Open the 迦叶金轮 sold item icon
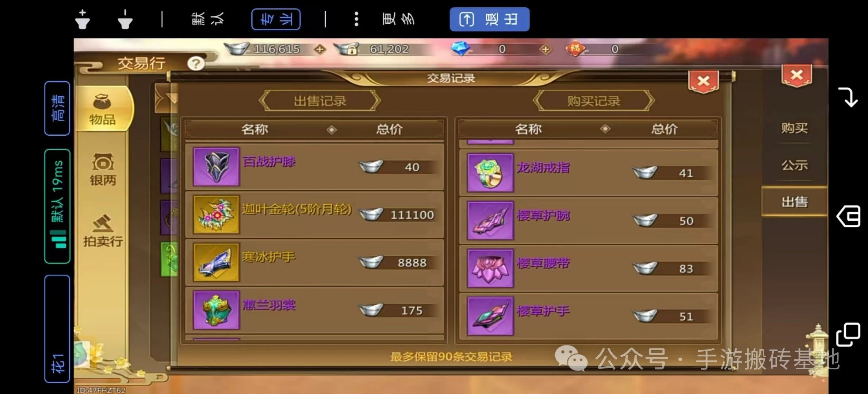 click(x=216, y=215)
